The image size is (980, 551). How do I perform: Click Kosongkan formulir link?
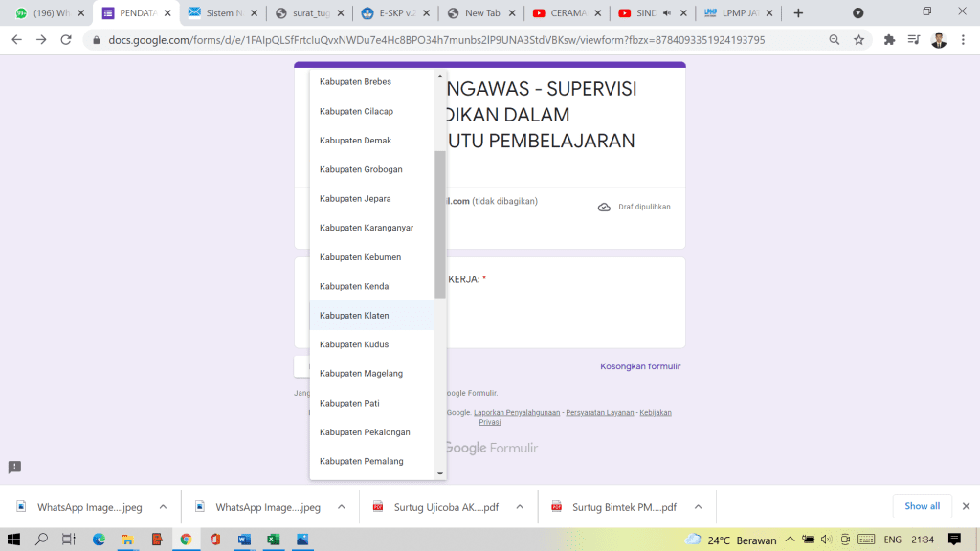(x=640, y=366)
